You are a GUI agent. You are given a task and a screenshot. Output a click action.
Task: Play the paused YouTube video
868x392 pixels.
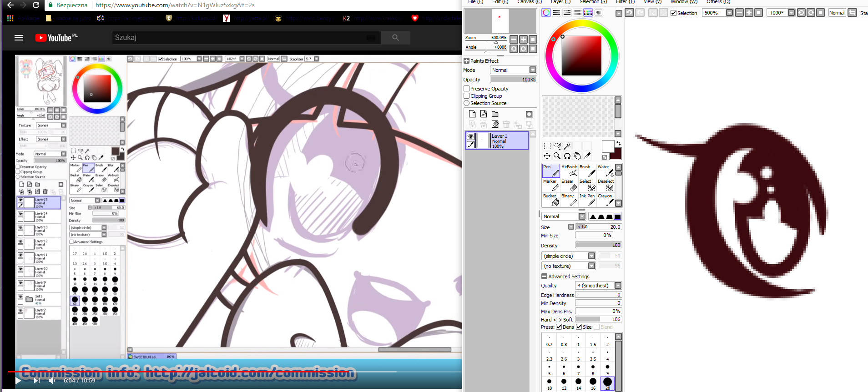[x=18, y=381]
